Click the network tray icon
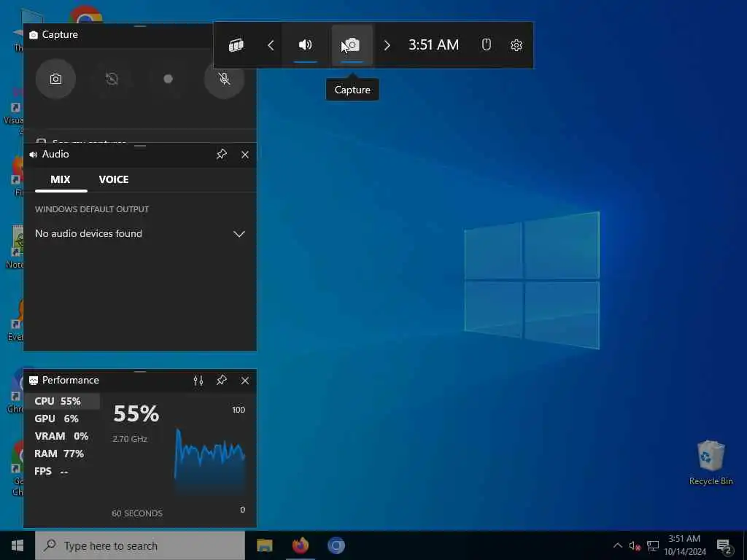 point(653,545)
